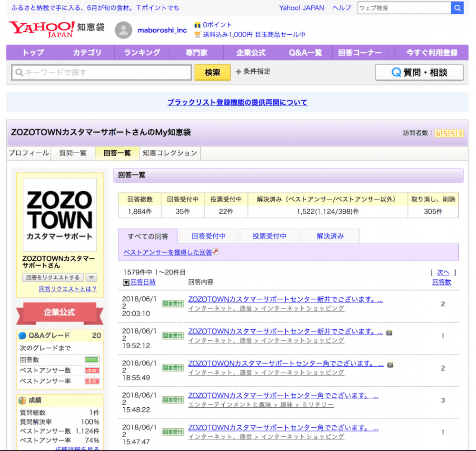
Task: Click the ベストアンサー数 red progress indicator
Action: point(92,371)
